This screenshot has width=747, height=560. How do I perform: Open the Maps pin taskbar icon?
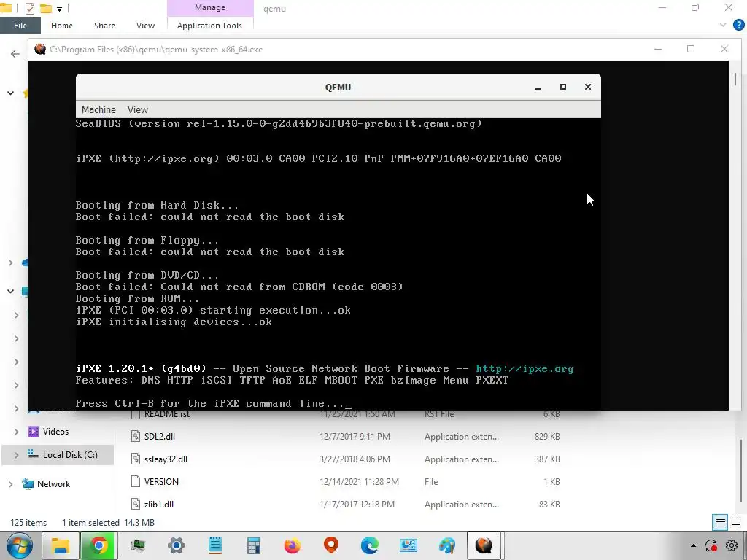[331, 545]
